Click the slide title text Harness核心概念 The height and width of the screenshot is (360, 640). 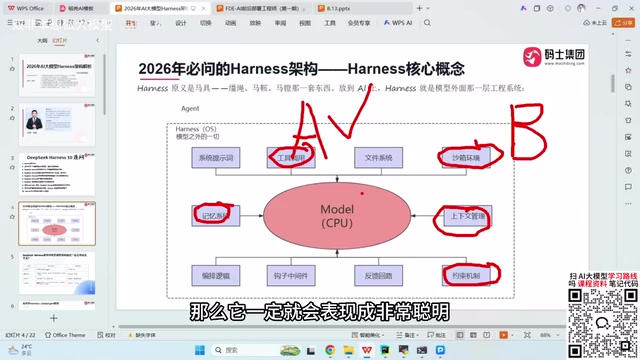(x=406, y=69)
